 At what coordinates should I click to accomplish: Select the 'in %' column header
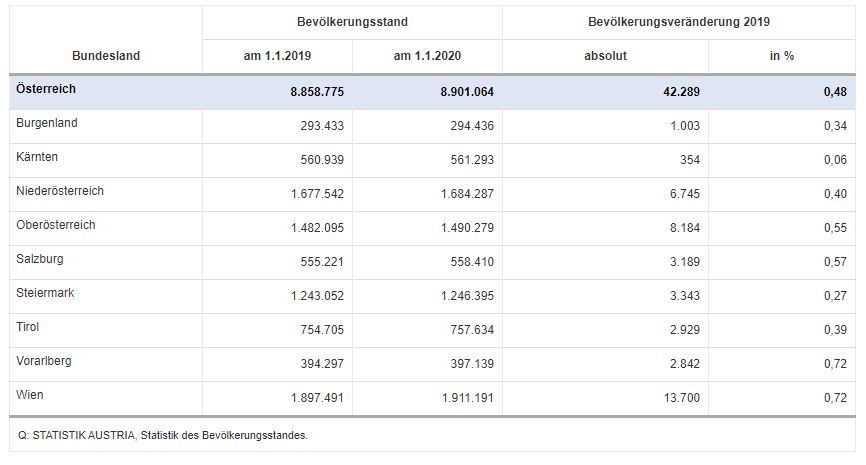pyautogui.click(x=781, y=56)
